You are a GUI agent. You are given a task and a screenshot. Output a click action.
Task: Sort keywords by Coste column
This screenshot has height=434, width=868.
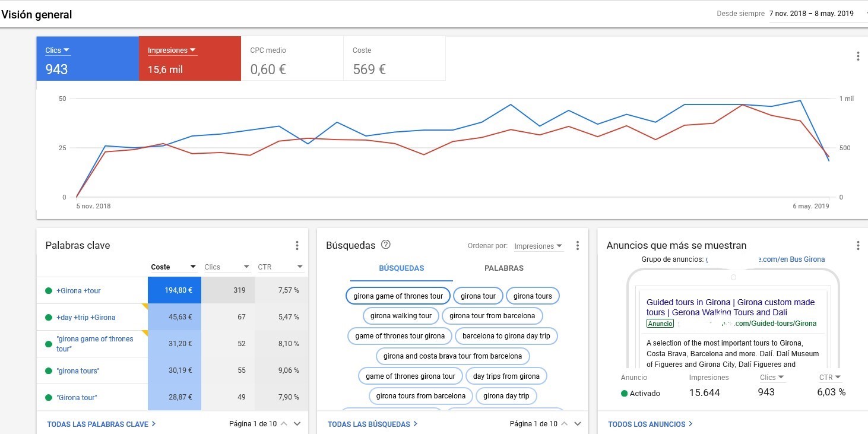click(173, 267)
